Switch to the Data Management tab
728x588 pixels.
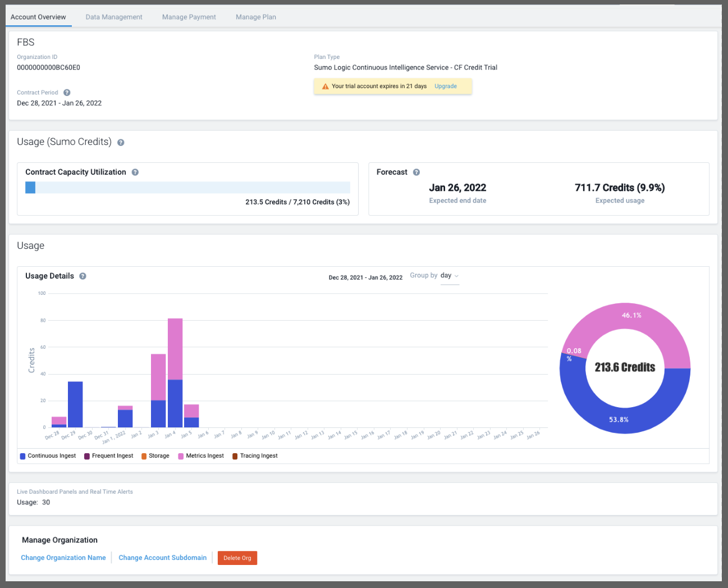(114, 17)
